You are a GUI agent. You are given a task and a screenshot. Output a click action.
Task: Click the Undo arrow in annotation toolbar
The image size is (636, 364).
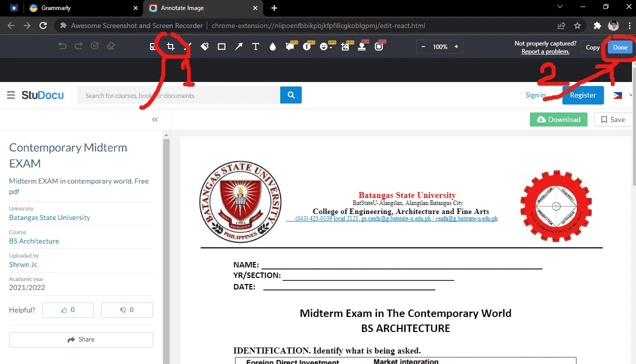tap(63, 46)
